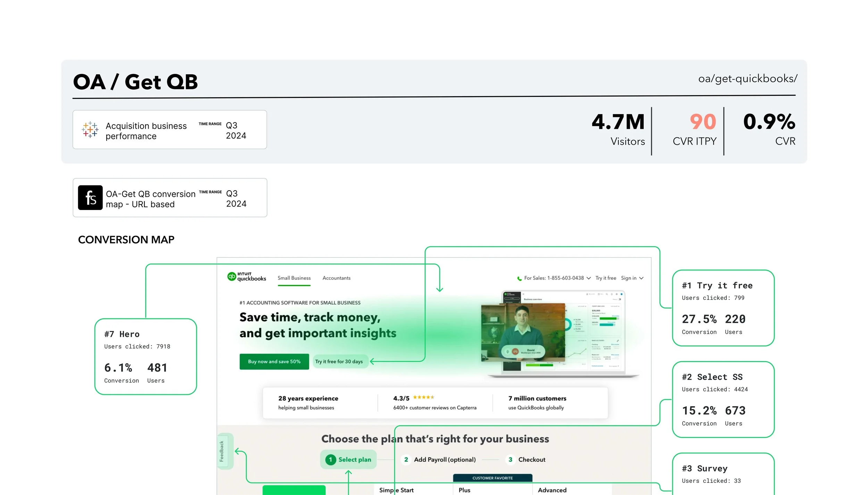Click Buy now and save 50% button
This screenshot has width=868, height=495.
pos(274,362)
